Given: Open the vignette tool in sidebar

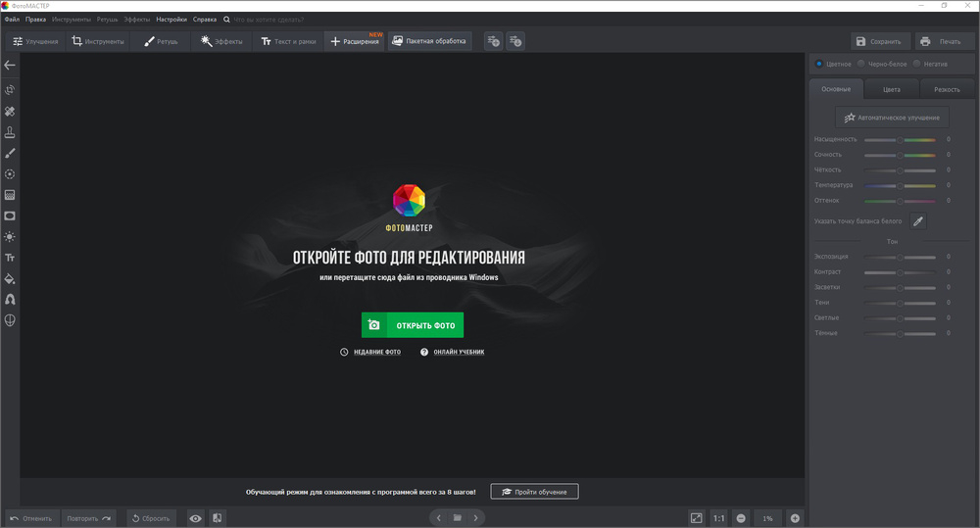Looking at the screenshot, I should point(10,216).
